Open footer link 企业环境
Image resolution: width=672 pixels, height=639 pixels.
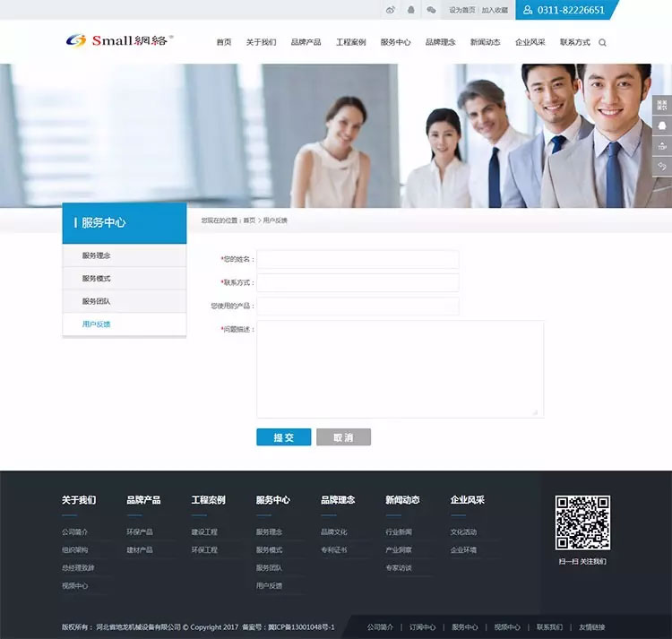(463, 550)
